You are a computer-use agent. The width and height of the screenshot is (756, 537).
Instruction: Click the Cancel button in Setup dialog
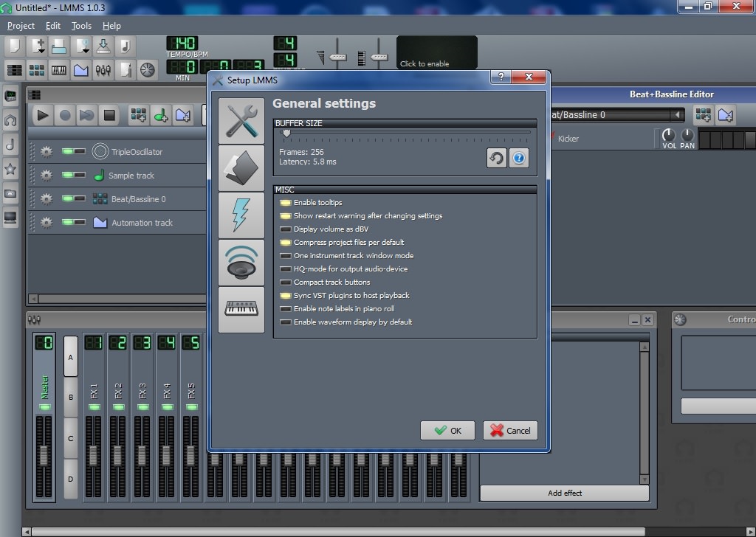coord(509,430)
